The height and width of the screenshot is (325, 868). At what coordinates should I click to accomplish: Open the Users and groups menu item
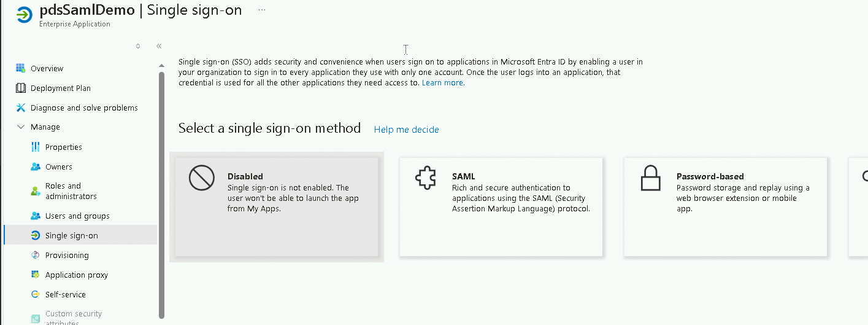point(77,216)
